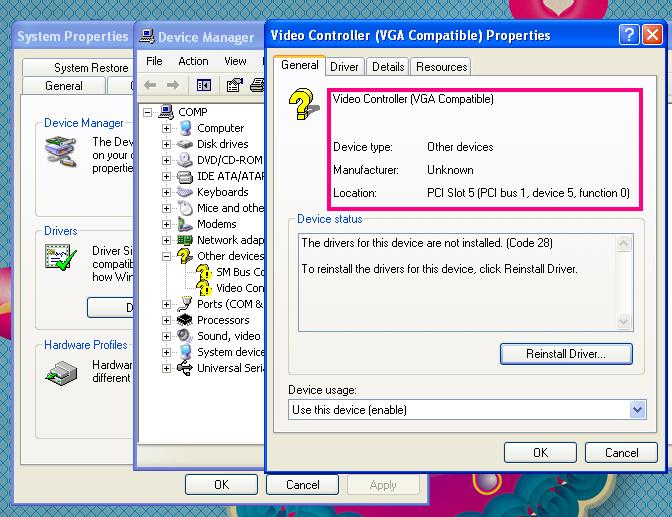The height and width of the screenshot is (517, 672).
Task: Click Cancel in Video Controller Properties
Action: click(x=621, y=453)
